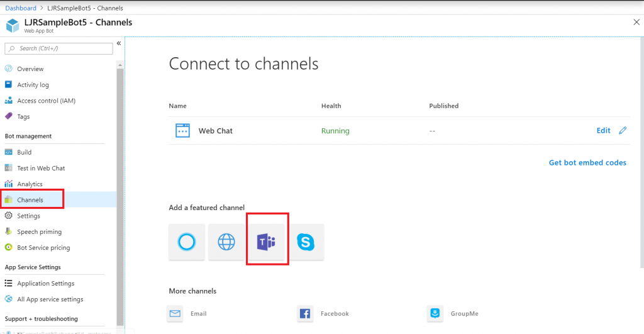Image resolution: width=644 pixels, height=334 pixels.
Task: Select GroupMe under More channels
Action: tap(465, 313)
